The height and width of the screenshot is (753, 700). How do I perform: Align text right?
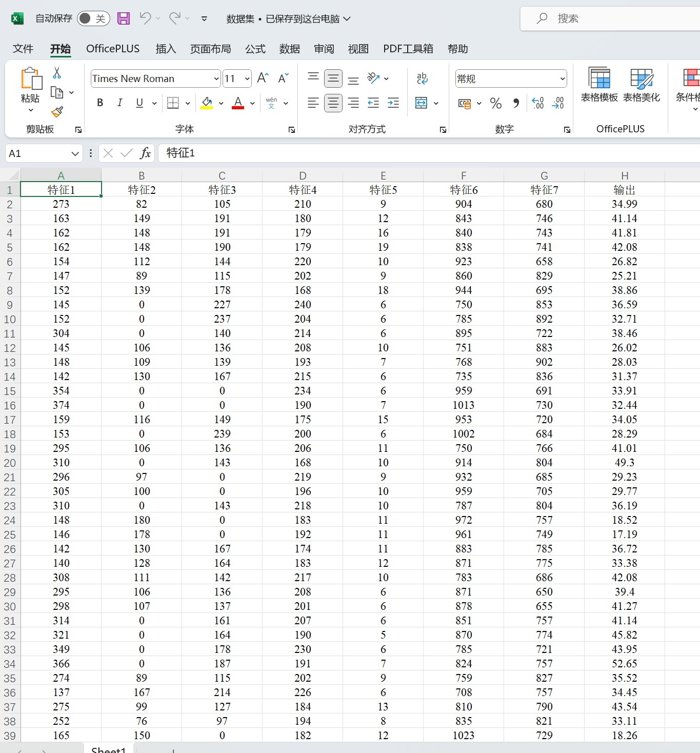click(353, 103)
